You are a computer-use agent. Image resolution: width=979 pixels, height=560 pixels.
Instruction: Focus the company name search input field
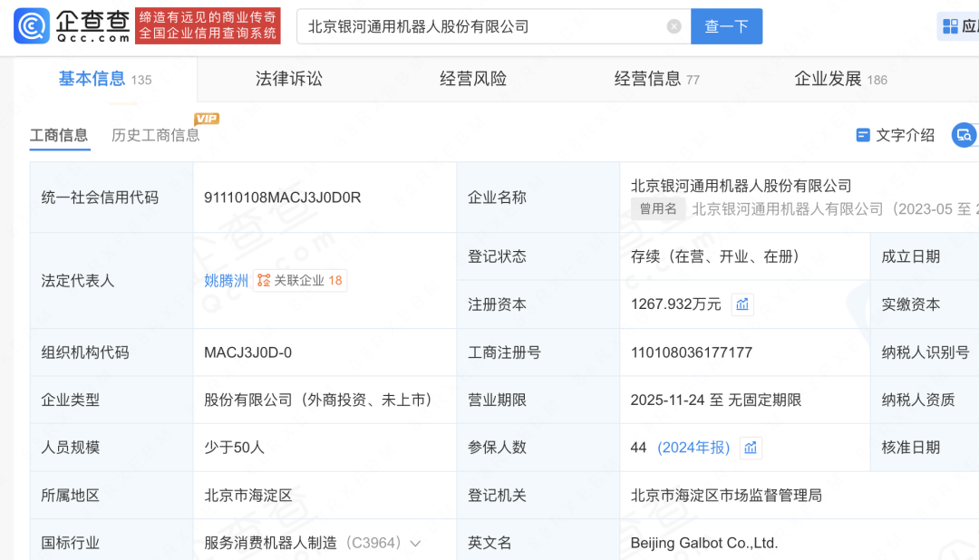(x=480, y=26)
